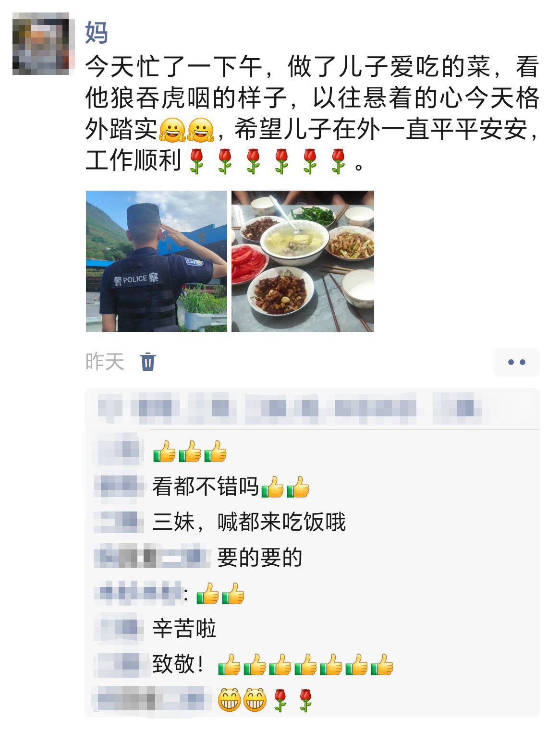Tap the row of rose emojis in post
The height and width of the screenshot is (730, 560).
pyautogui.click(x=268, y=161)
